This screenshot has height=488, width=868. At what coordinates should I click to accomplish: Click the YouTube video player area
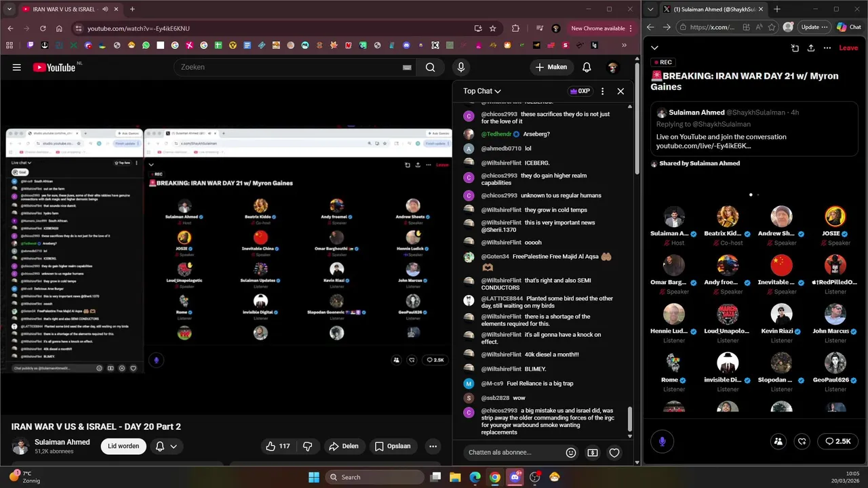coord(226,247)
